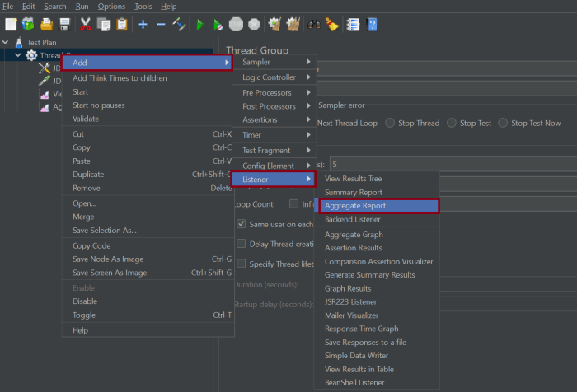Click the plus Expand All icon
Screen dimensions: 577x392
[143, 25]
